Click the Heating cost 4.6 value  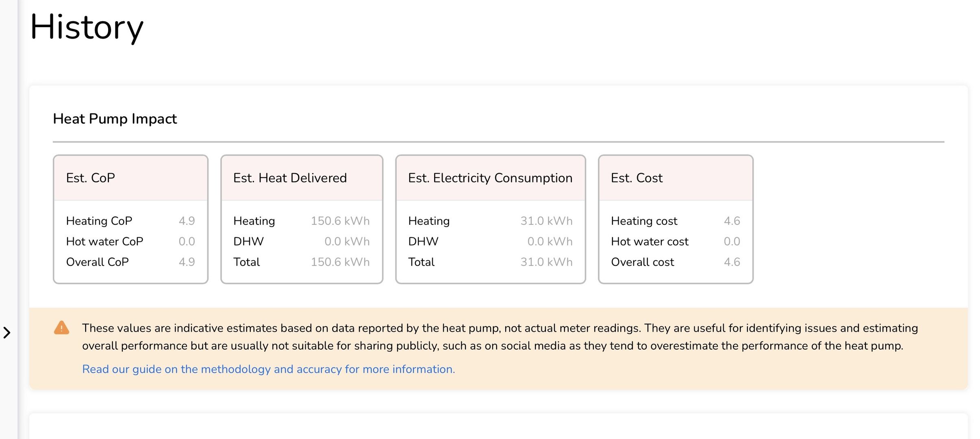[x=732, y=221]
